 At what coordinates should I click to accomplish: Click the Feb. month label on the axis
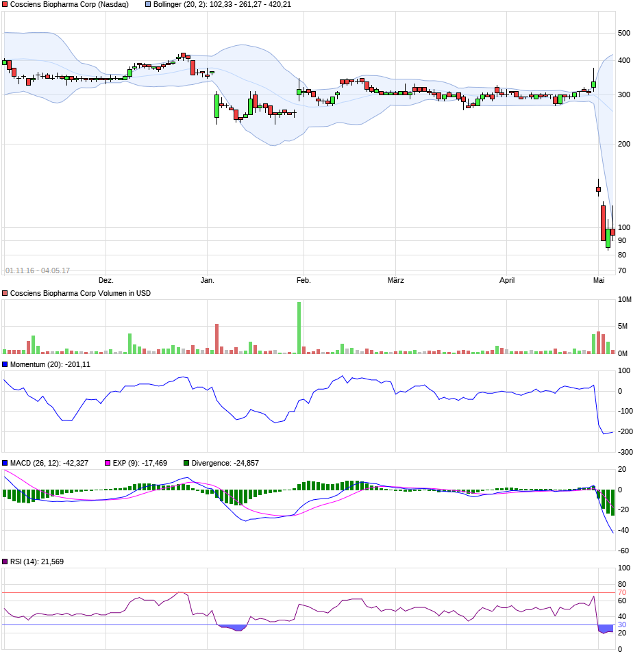[304, 280]
